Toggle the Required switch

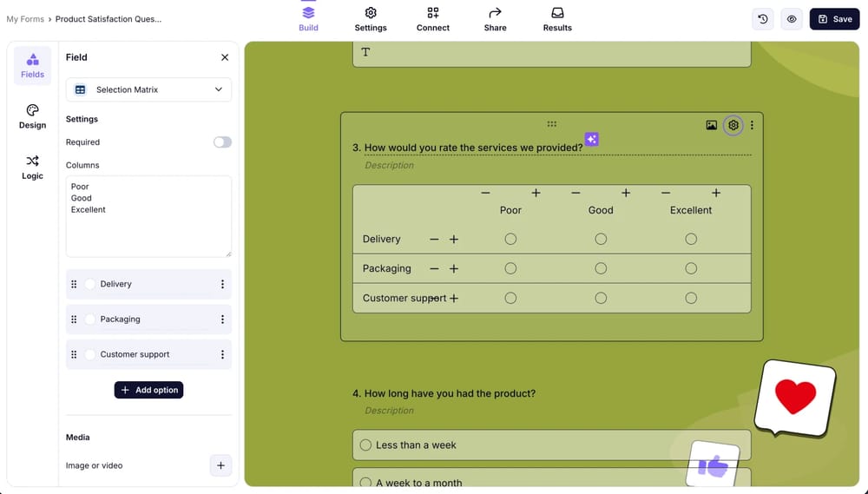pyautogui.click(x=222, y=142)
